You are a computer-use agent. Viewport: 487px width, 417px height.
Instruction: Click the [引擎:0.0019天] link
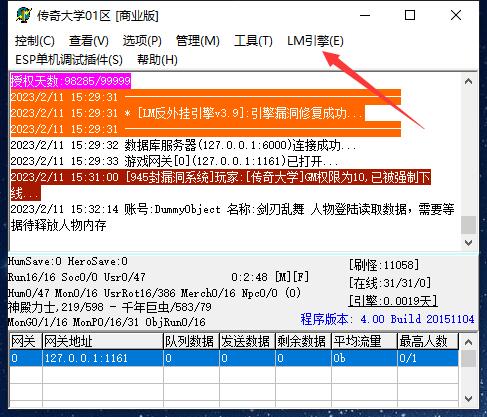[393, 301]
